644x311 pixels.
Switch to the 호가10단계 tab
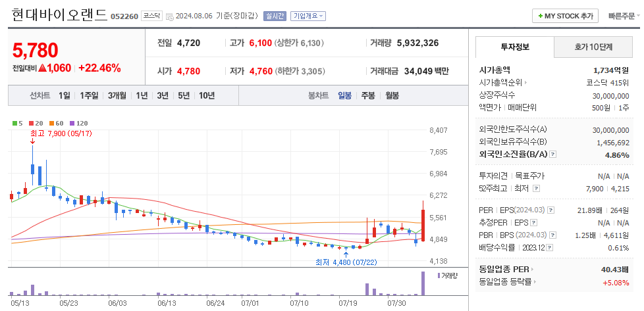593,47
